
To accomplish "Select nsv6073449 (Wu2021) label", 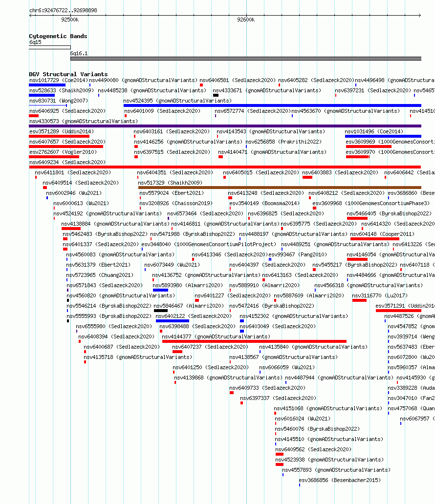I will [x=172, y=265].
